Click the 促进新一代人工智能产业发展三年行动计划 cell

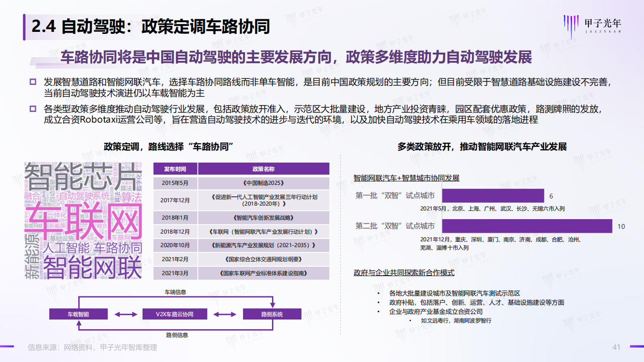(264, 200)
